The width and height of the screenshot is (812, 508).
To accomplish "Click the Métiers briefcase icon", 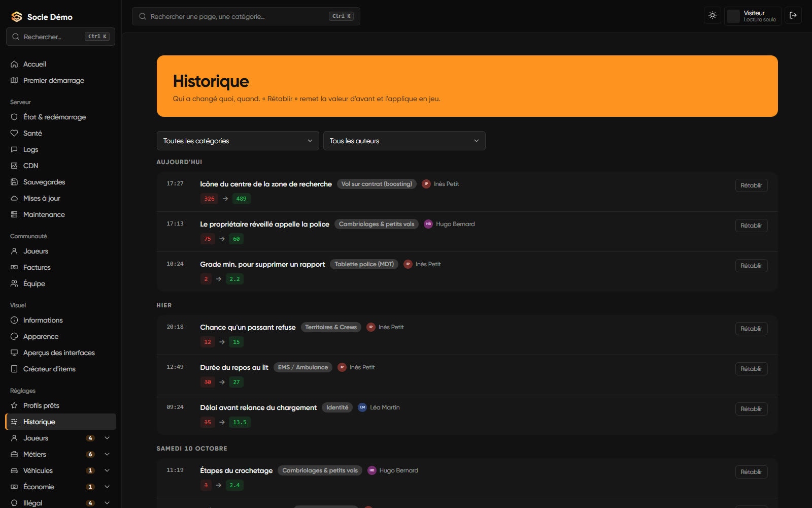I will coord(14,454).
